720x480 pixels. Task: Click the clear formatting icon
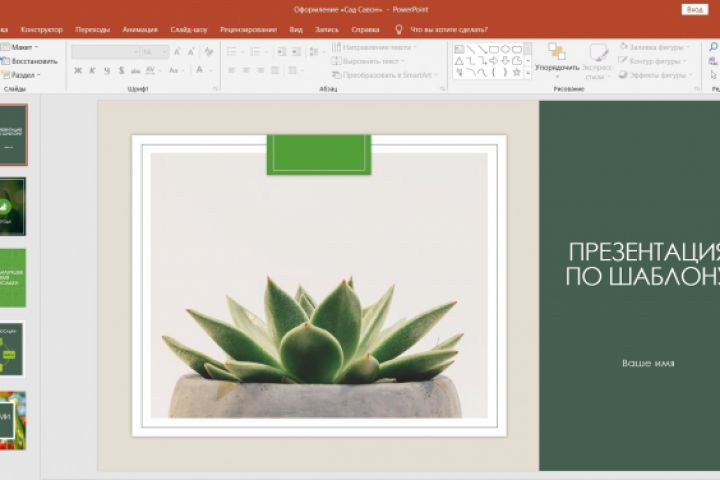209,51
